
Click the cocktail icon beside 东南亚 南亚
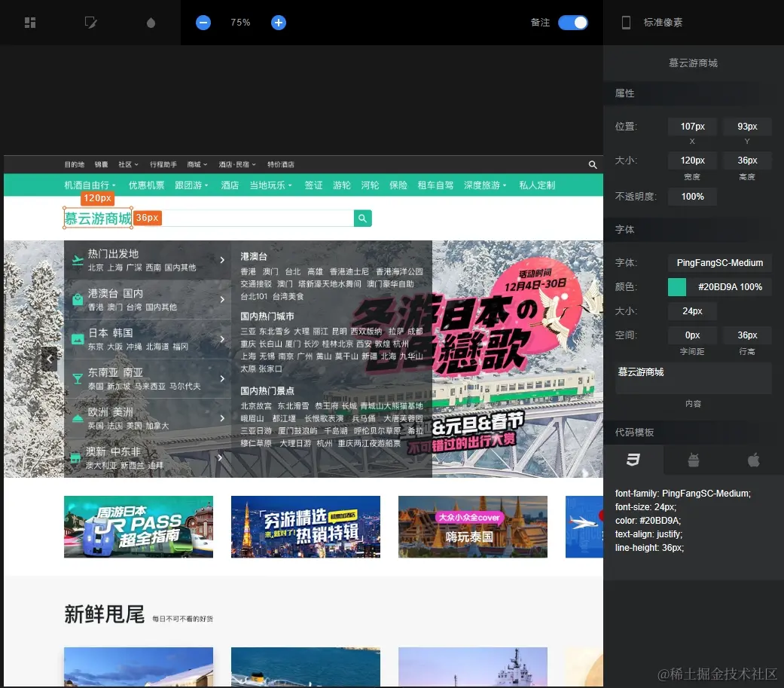pyautogui.click(x=78, y=379)
